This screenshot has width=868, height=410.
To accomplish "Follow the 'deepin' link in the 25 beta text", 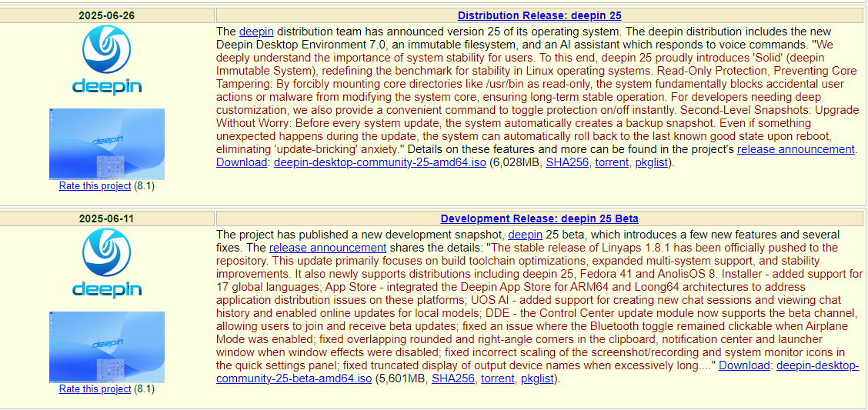I will point(526,235).
